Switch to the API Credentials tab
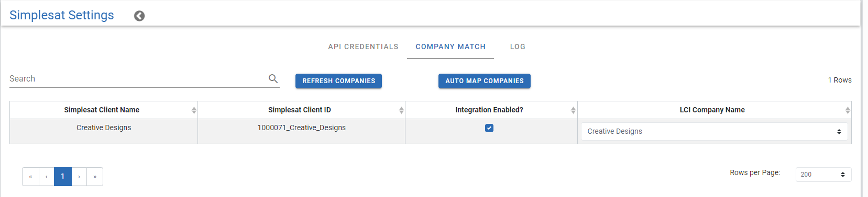This screenshot has height=197, width=868. coord(363,47)
